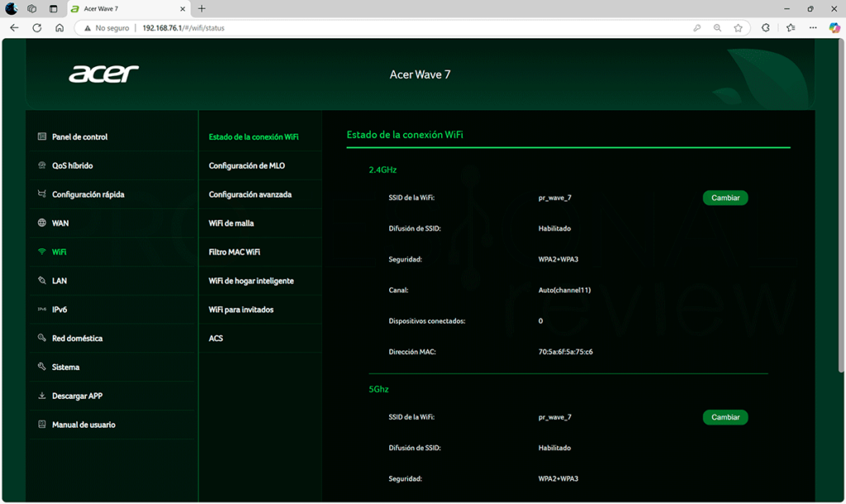
Task: Click the page vertical scrollbar
Action: point(840,205)
